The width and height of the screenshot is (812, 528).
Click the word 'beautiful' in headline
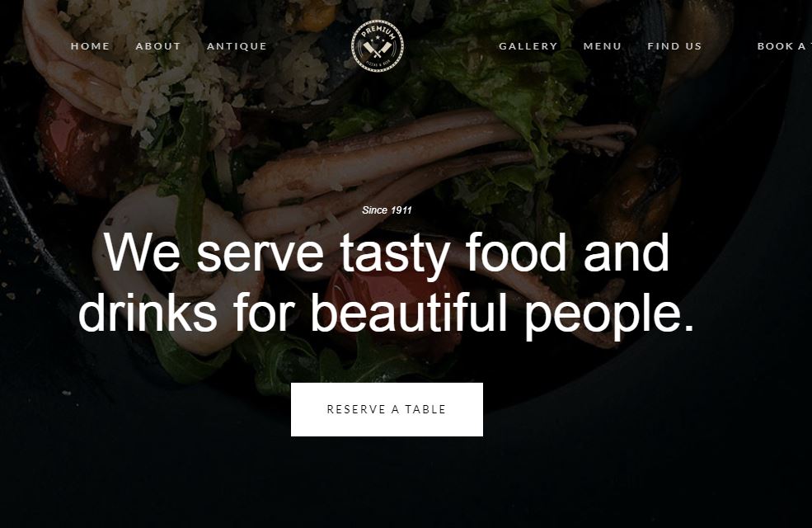pos(409,312)
